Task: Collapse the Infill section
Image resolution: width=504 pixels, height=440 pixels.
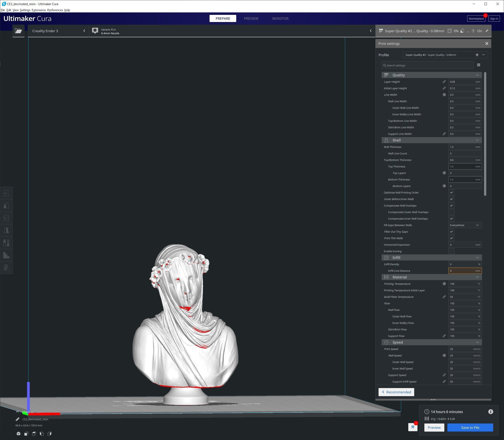Action: (432, 257)
